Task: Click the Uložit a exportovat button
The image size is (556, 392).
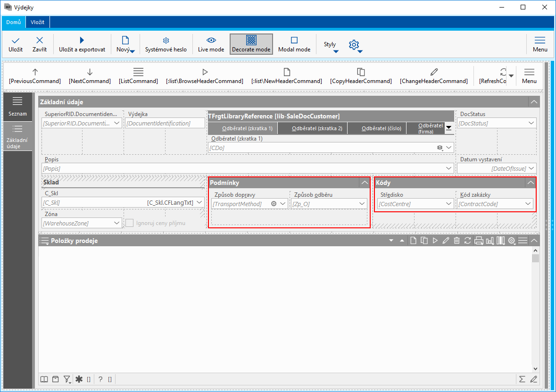Action: [82, 44]
